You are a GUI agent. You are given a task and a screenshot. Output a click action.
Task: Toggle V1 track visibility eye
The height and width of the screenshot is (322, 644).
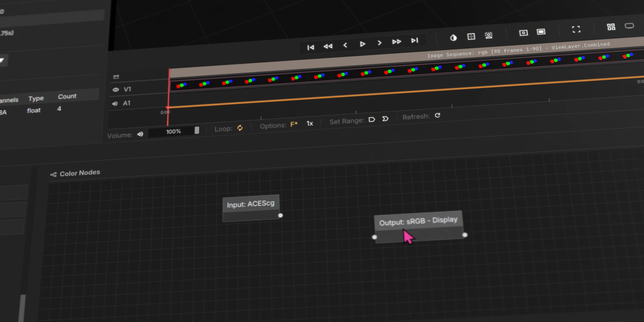(x=116, y=90)
